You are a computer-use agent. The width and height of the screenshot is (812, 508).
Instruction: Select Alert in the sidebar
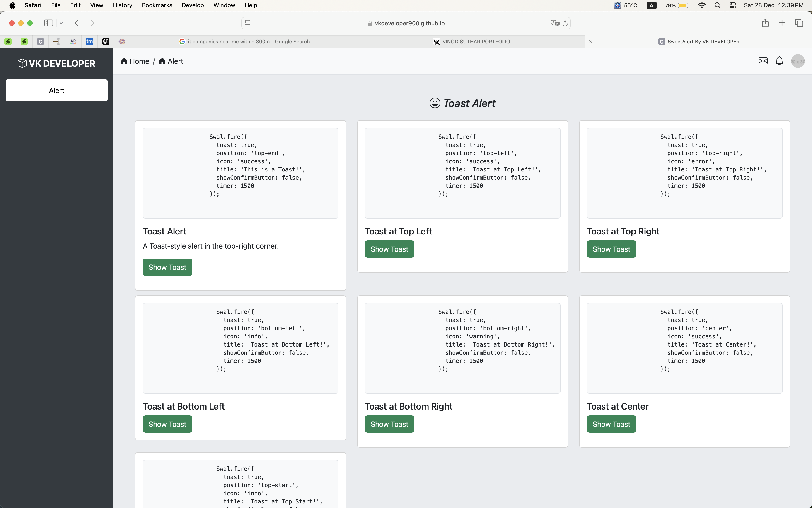56,90
